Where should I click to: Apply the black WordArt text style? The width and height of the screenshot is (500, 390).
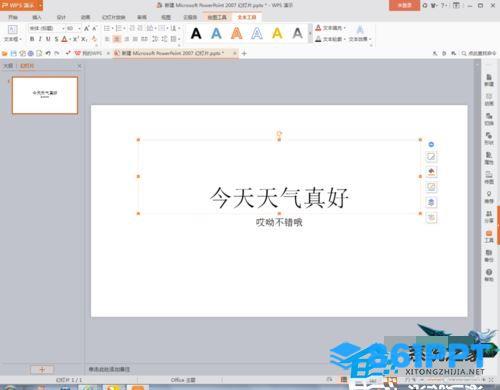[x=196, y=33]
